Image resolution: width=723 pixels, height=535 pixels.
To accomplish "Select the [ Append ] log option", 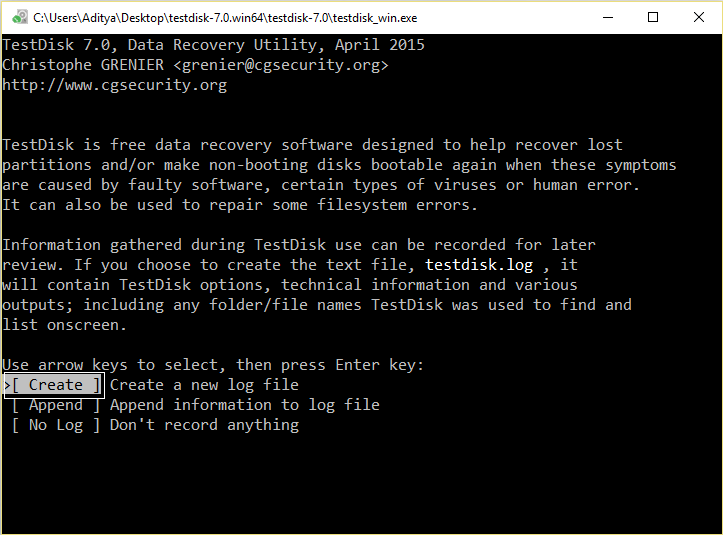I will (56, 405).
